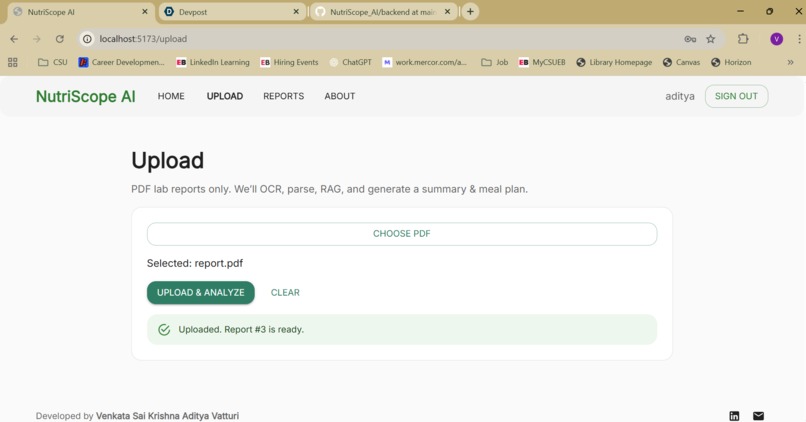This screenshot has height=422, width=806.
Task: Open the Chrome three-dot menu
Action: [799, 39]
